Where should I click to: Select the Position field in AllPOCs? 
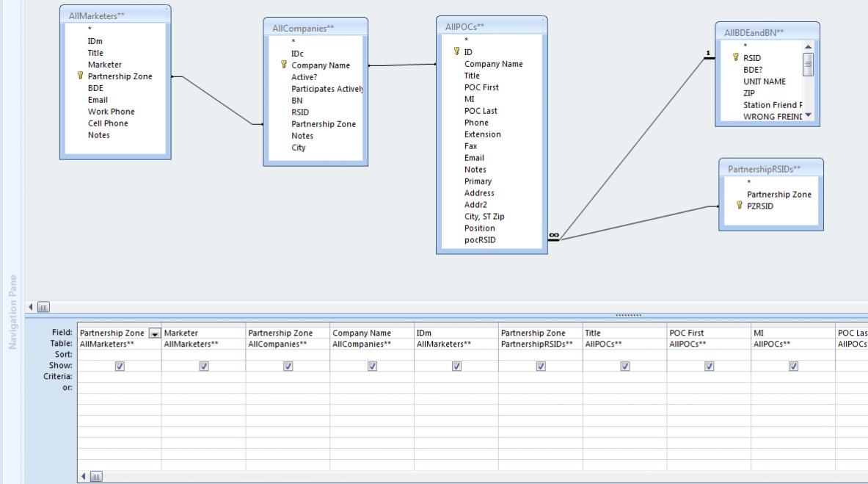click(479, 228)
